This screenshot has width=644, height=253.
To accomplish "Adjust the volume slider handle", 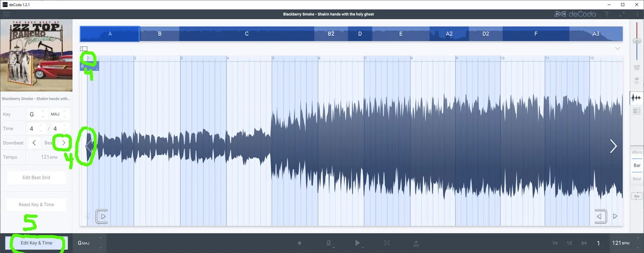I will coord(636,40).
